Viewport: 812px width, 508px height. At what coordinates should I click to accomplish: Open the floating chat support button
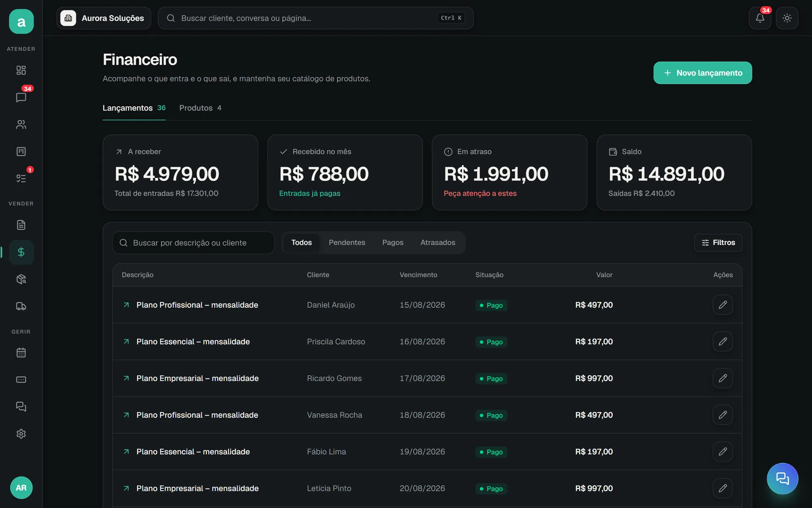click(782, 478)
